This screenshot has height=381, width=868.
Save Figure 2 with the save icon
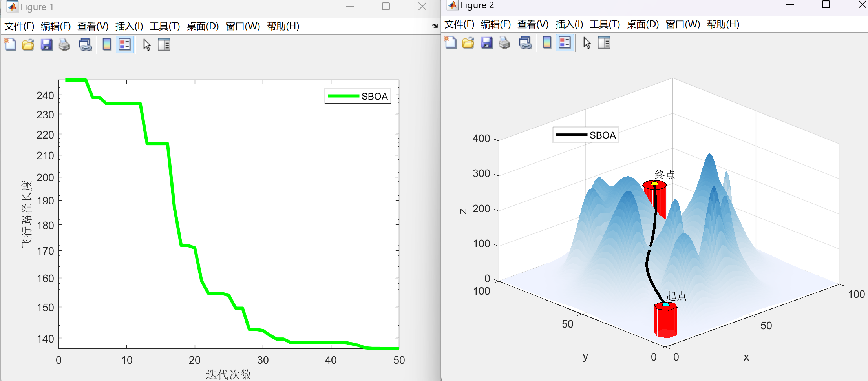[x=487, y=42]
